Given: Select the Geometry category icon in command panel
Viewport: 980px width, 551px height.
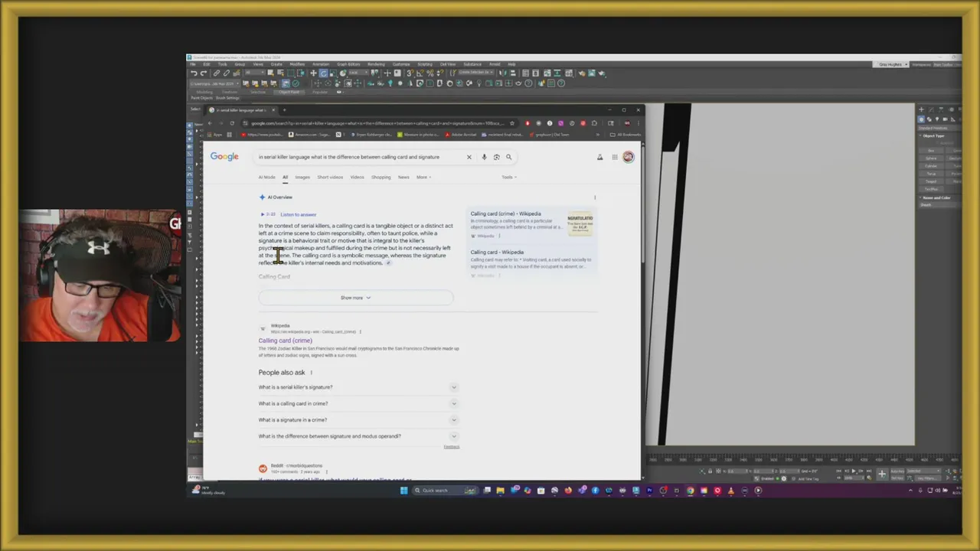Looking at the screenshot, I should pos(921,119).
